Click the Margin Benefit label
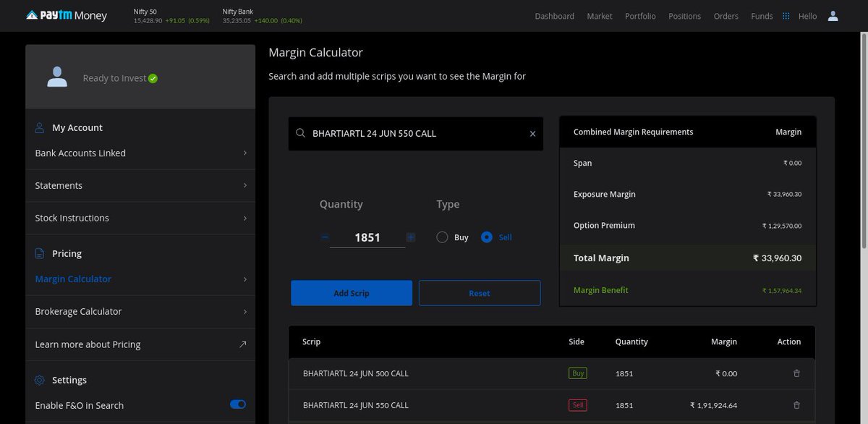Screen dimensions: 868x424 pos(600,290)
